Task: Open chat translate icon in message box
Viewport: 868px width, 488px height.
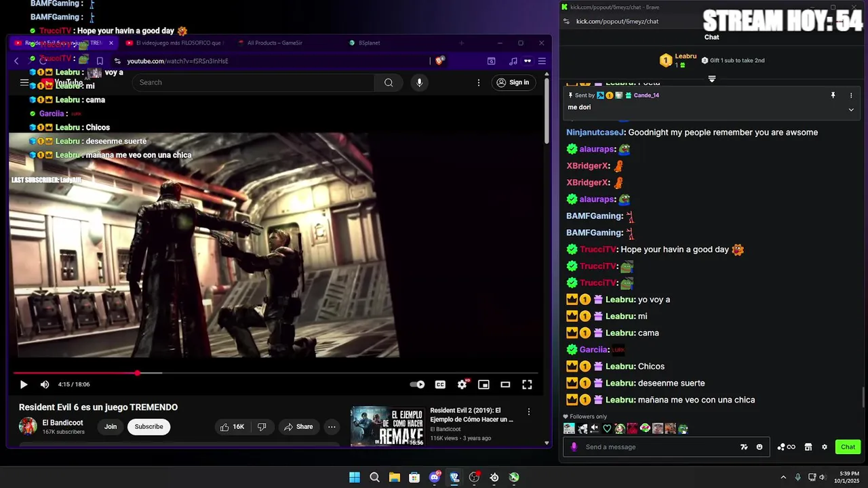Action: [x=744, y=447]
